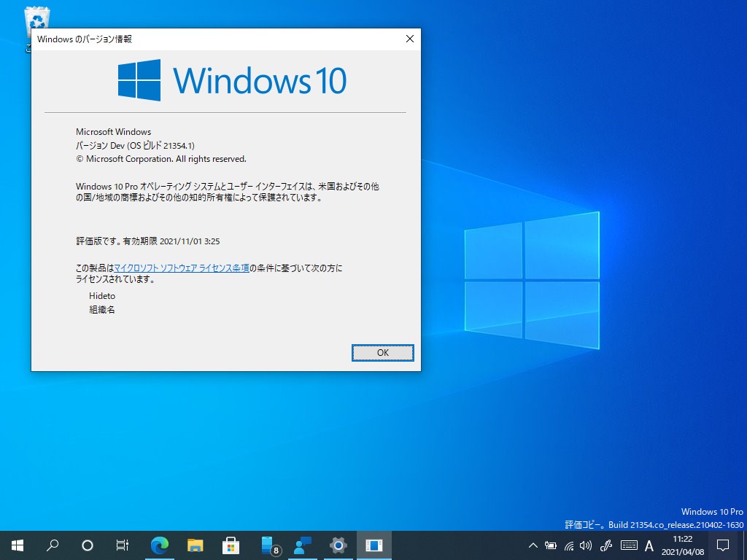Open Settings via the gear icon
The image size is (747, 560).
[x=337, y=545]
